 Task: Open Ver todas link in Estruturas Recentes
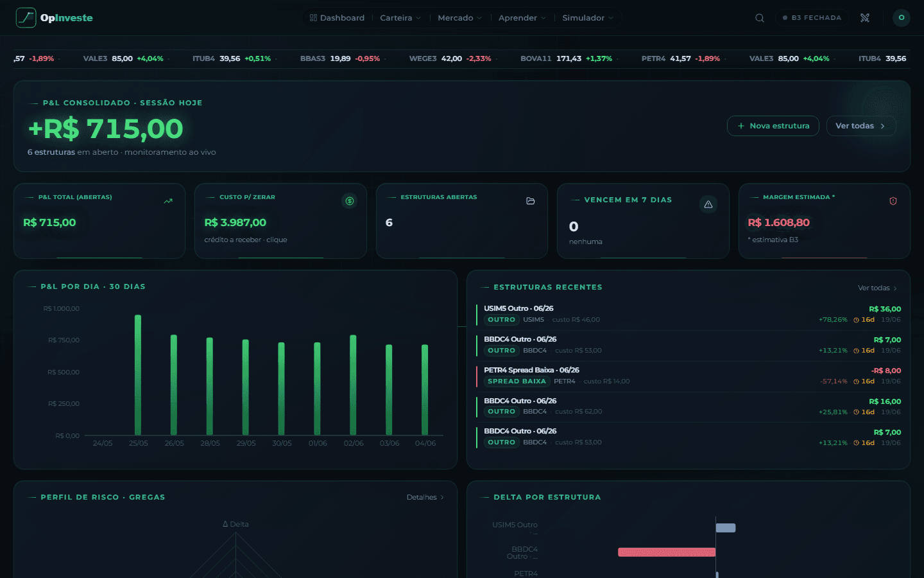(x=877, y=288)
